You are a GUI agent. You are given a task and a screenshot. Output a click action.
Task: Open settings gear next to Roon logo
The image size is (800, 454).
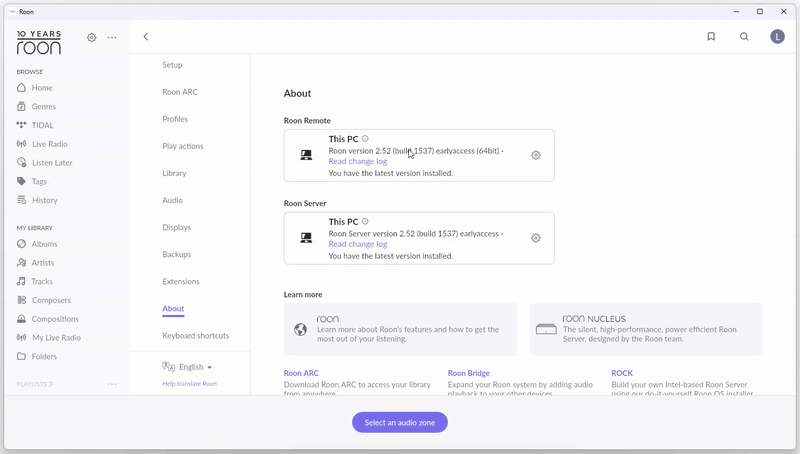point(91,37)
